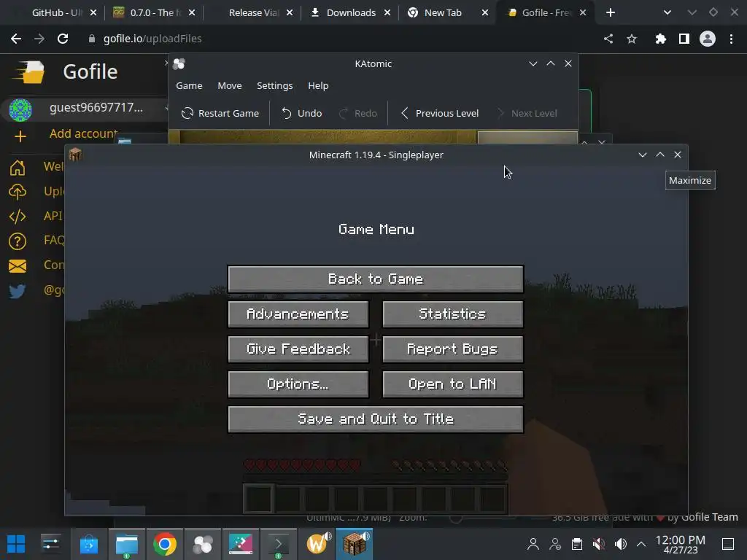Click the Minecraft window crafting-table icon
This screenshot has width=747, height=560.
click(x=75, y=155)
